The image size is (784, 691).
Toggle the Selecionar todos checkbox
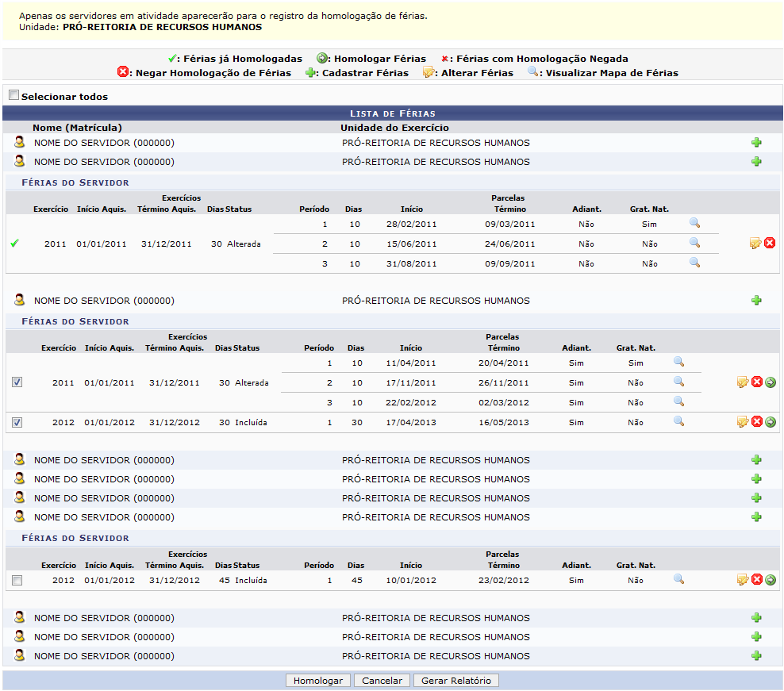13,95
